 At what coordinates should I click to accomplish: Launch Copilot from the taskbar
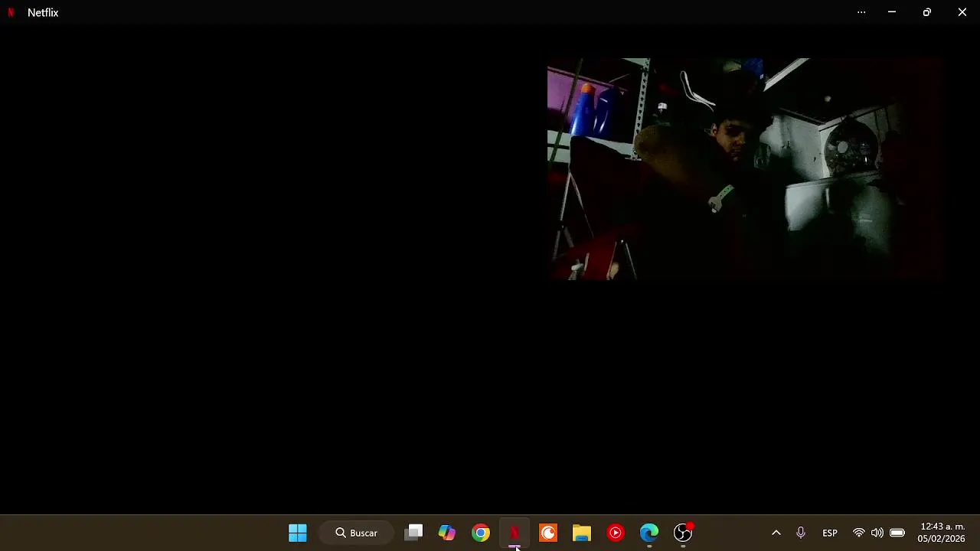[447, 533]
